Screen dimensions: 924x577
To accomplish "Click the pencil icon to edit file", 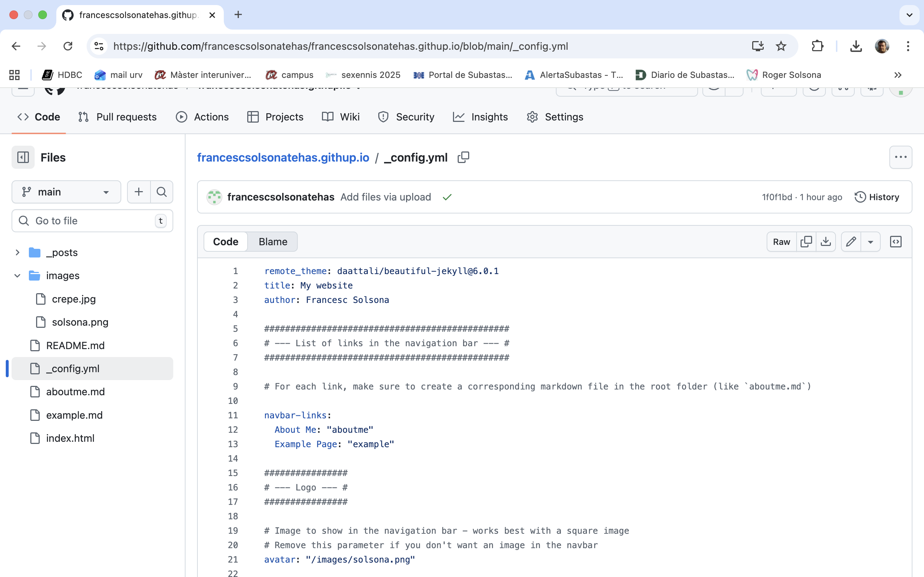I will 851,242.
